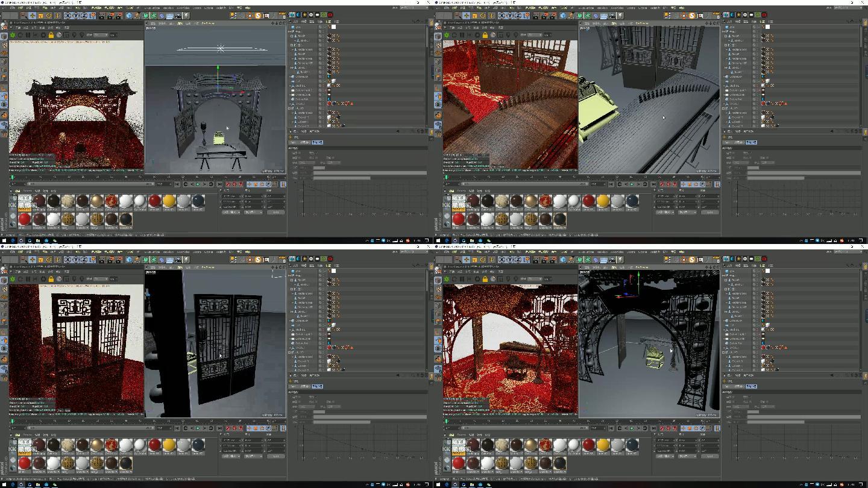Toggle X-axis lock in top-left window
Image resolution: width=868 pixels, height=488 pixels.
68,15
